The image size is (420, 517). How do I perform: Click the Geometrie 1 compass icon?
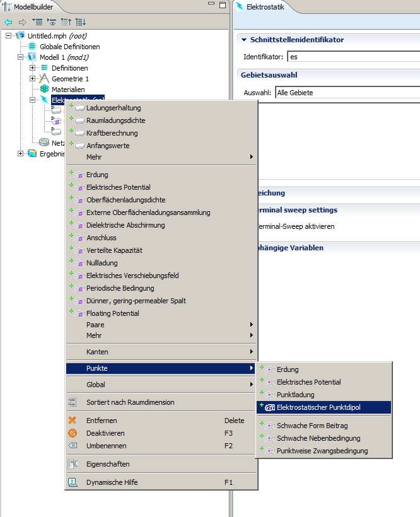pos(44,79)
